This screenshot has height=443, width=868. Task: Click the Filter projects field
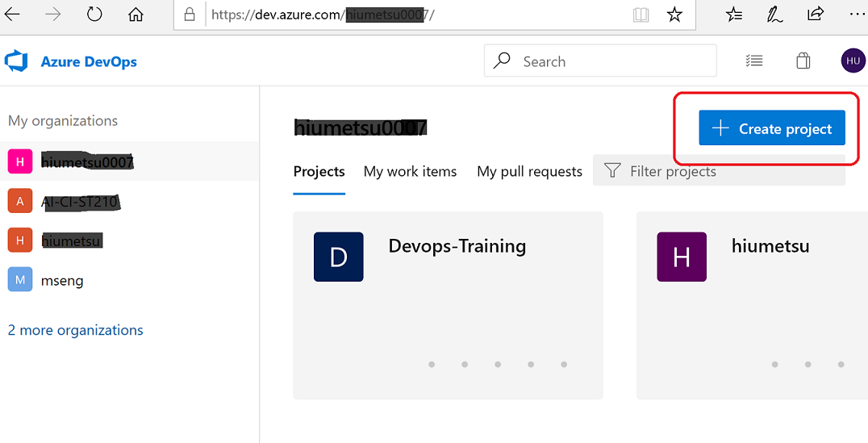[x=719, y=170]
